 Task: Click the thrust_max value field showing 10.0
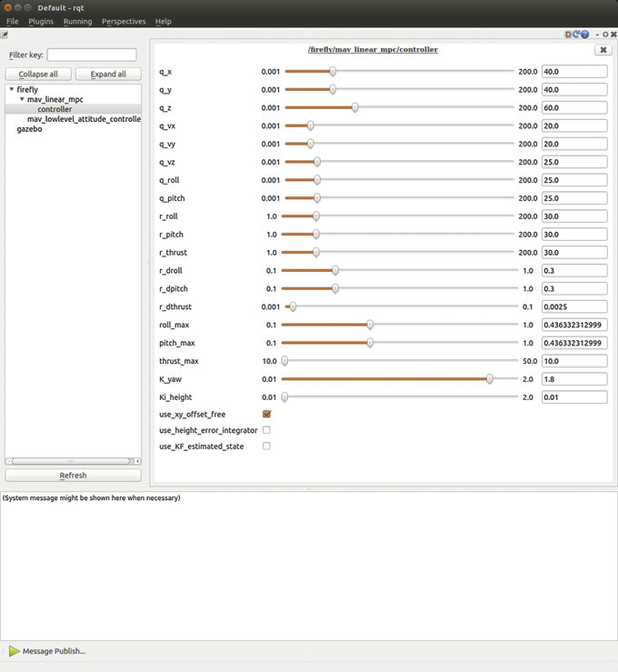tap(574, 361)
